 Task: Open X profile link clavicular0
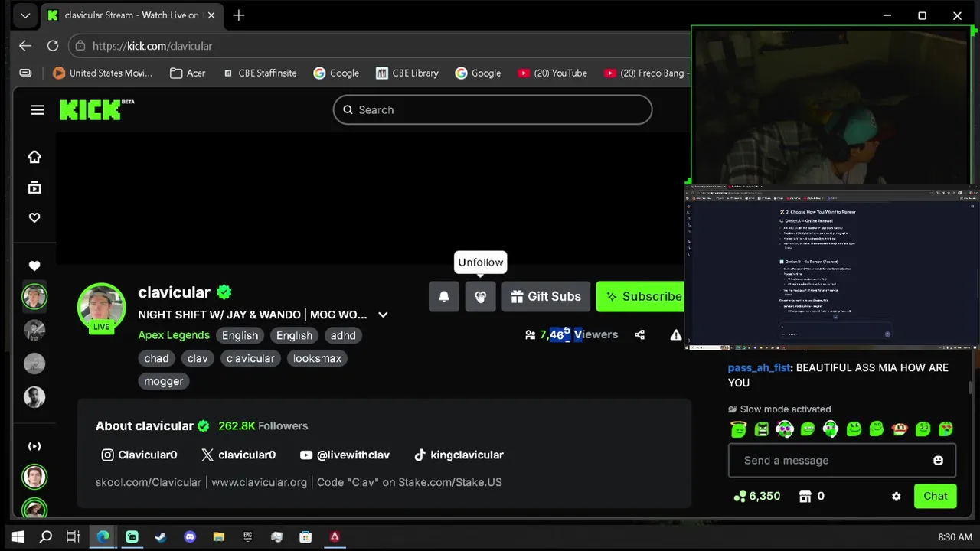click(238, 455)
